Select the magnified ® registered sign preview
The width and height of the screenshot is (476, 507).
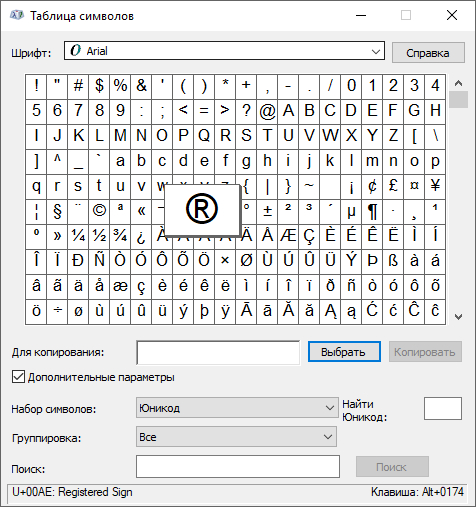tap(202, 210)
